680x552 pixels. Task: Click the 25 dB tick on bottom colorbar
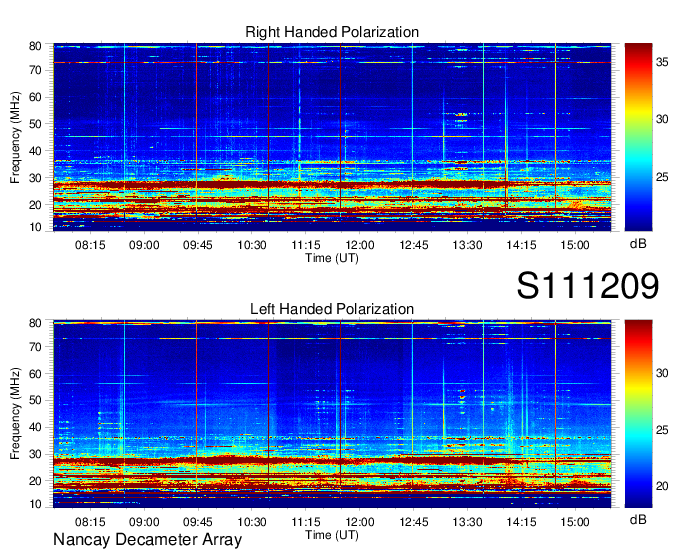point(662,430)
